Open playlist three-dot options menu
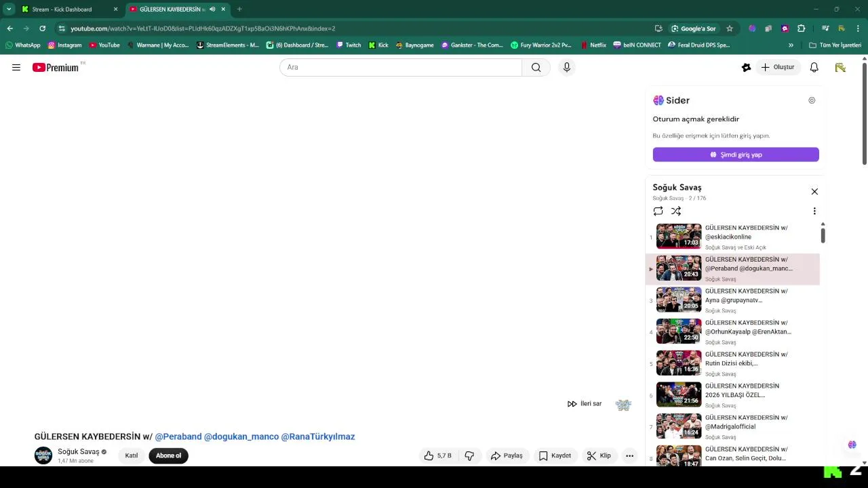This screenshot has height=488, width=868. (814, 211)
